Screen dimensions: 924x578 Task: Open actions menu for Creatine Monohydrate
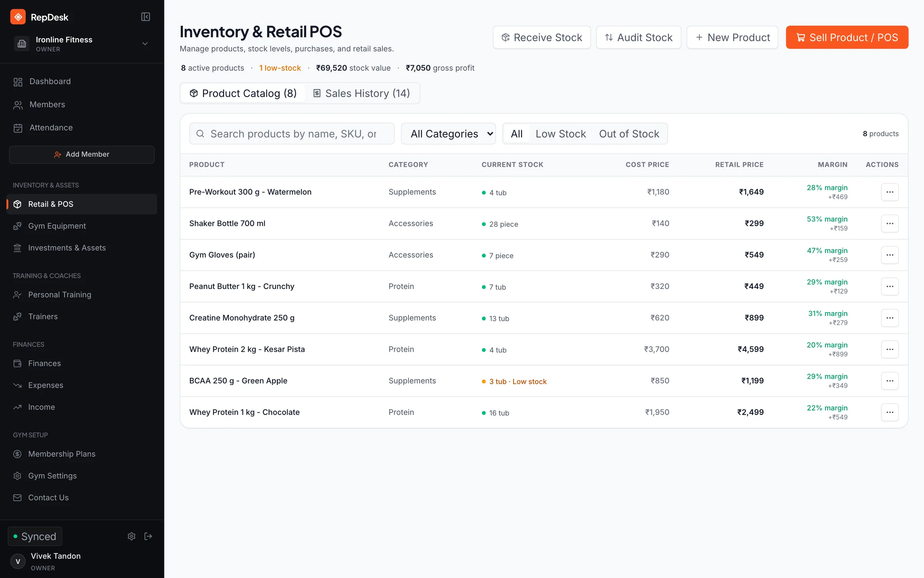890,318
